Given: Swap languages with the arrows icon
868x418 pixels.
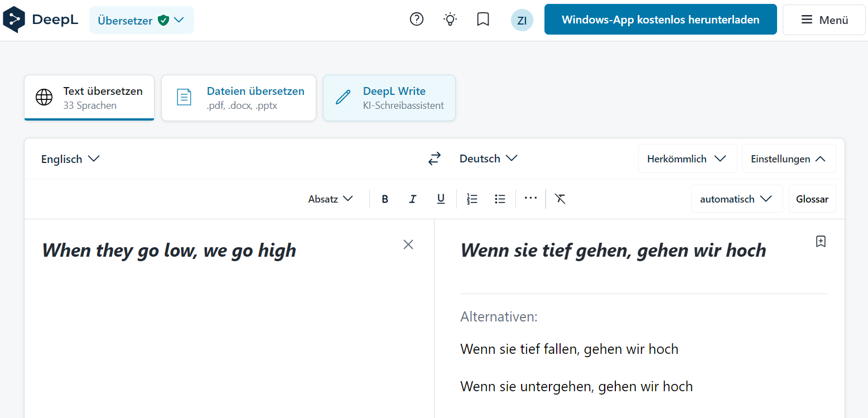Looking at the screenshot, I should click(435, 159).
